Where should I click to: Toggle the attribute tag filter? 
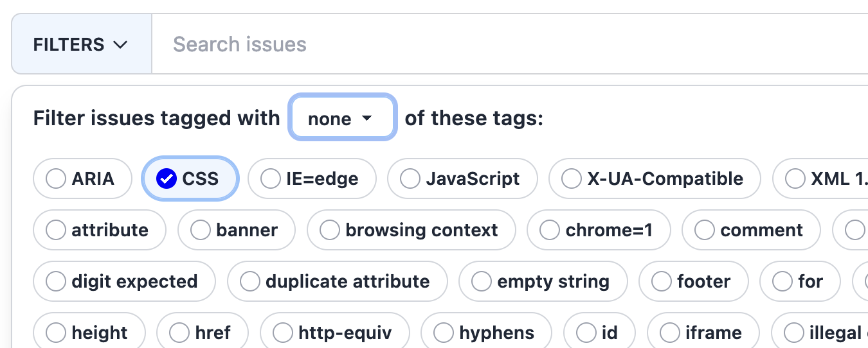click(100, 230)
